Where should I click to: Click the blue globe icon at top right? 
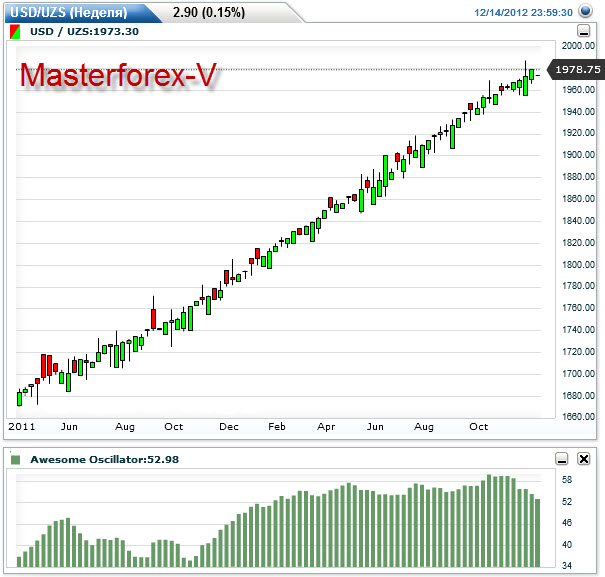coord(585,11)
